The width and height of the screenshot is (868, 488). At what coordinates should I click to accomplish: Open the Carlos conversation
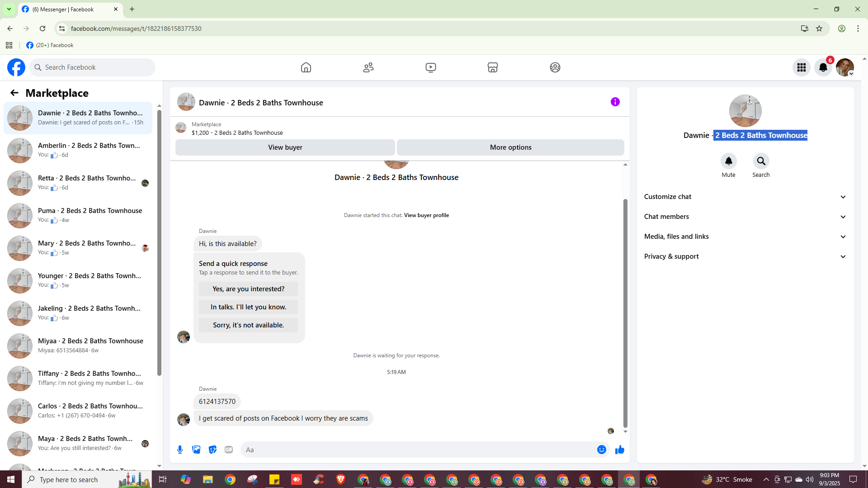pyautogui.click(x=78, y=411)
